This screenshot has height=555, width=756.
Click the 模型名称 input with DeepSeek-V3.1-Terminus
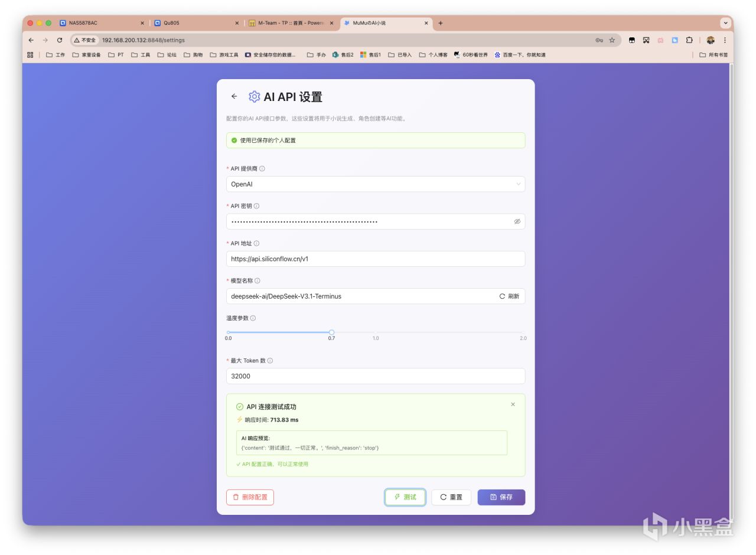[376, 296]
